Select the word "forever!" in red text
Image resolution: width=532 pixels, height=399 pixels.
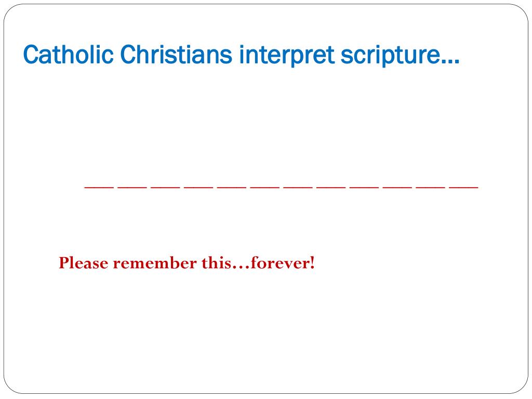[283, 263]
